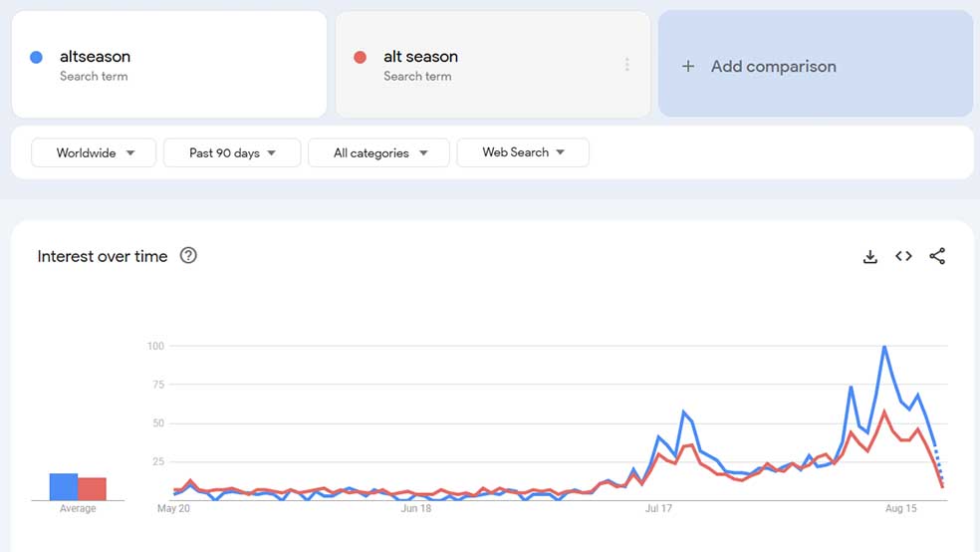Edit the altseason search term

95,56
